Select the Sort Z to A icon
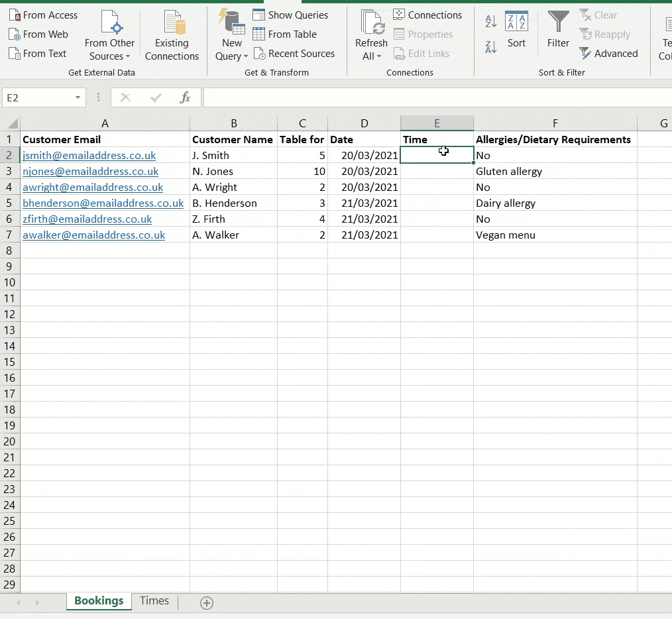The height and width of the screenshot is (619, 672). point(490,47)
